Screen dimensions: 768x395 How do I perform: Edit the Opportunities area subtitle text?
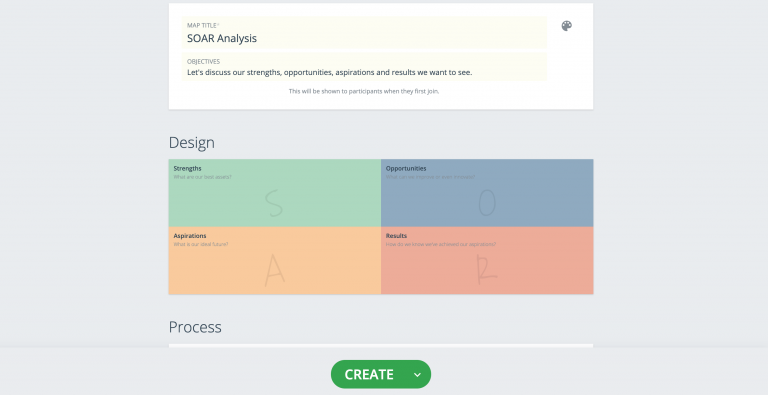(x=430, y=177)
